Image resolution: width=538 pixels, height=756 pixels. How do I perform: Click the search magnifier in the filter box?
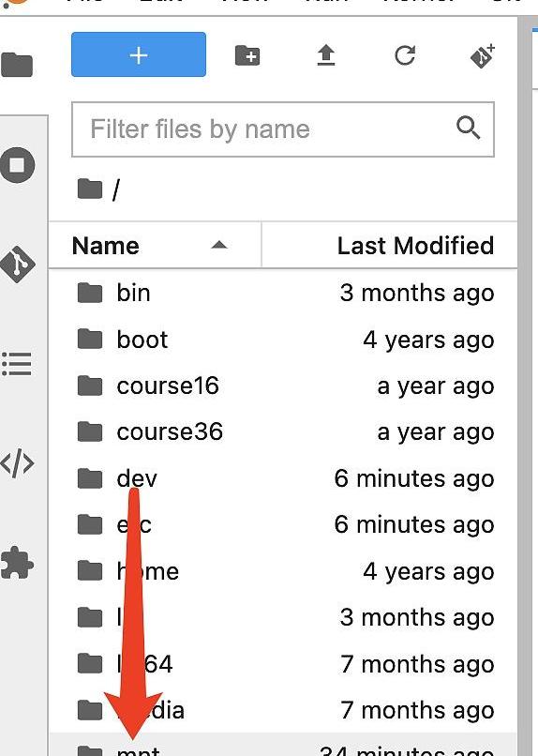(x=468, y=128)
